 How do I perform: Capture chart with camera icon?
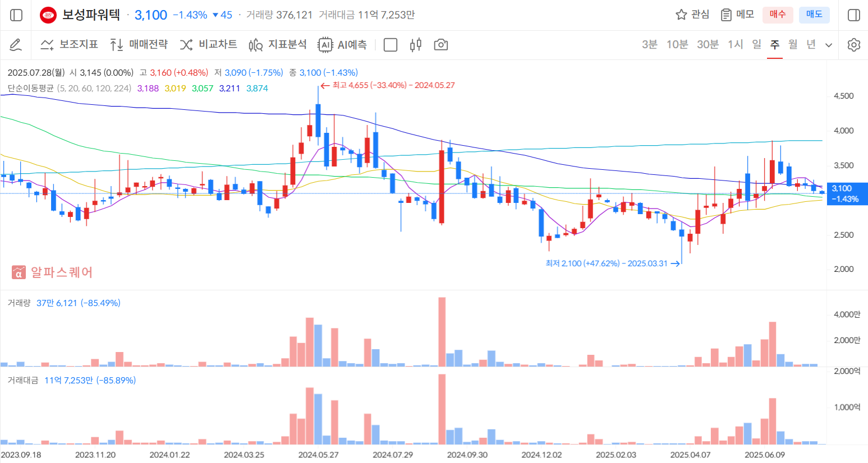click(441, 45)
